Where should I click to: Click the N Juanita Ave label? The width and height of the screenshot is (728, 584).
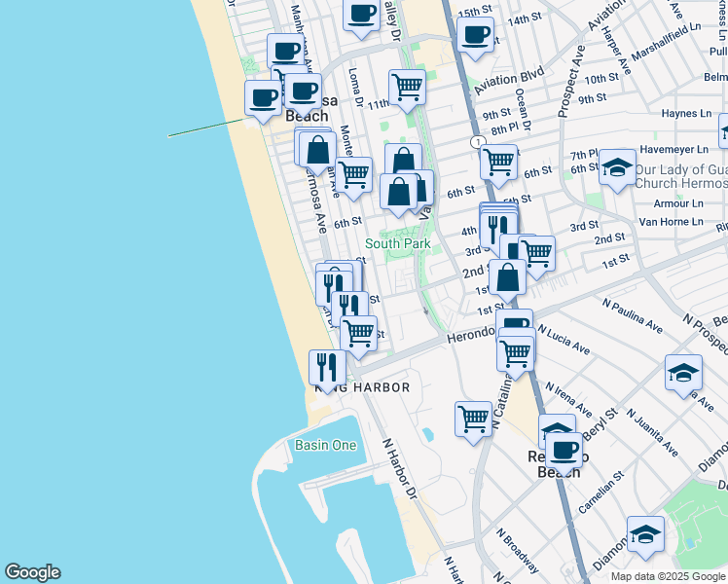652,433
